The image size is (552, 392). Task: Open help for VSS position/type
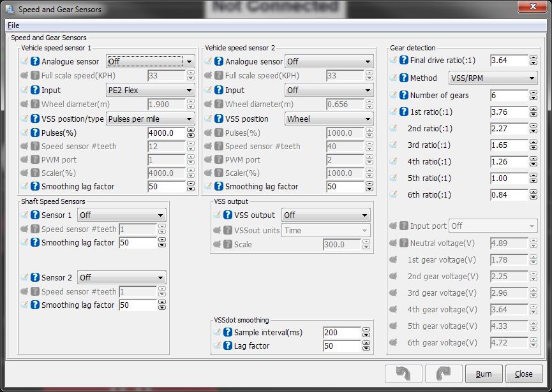tap(35, 119)
